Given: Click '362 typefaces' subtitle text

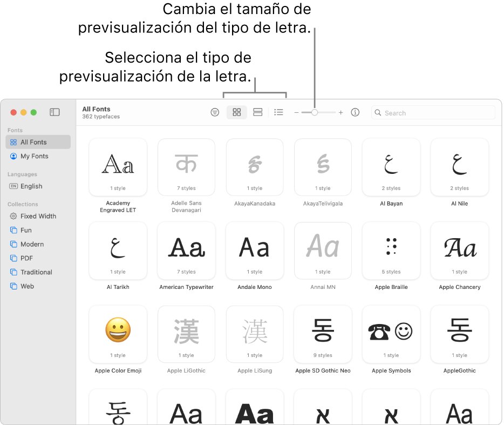Looking at the screenshot, I should (101, 117).
